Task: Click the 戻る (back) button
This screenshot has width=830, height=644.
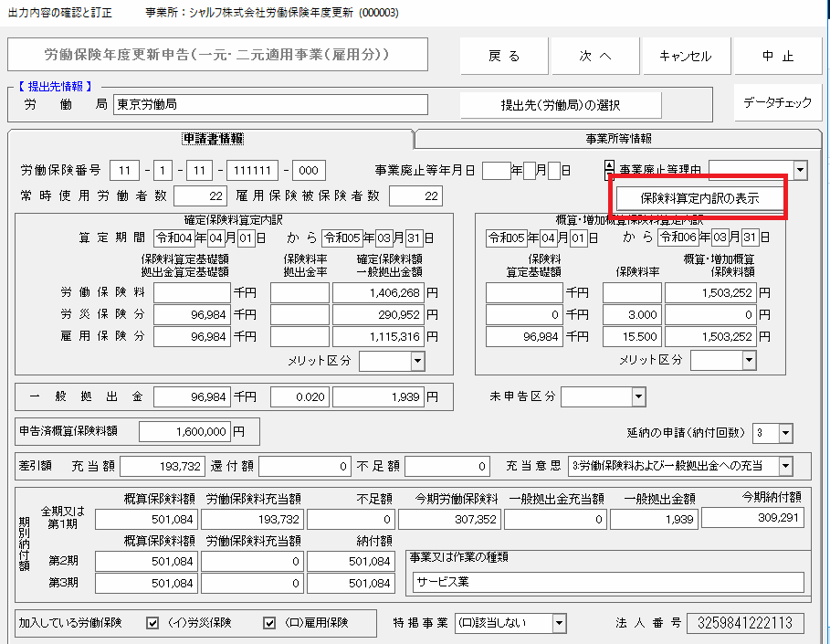Action: pyautogui.click(x=504, y=56)
